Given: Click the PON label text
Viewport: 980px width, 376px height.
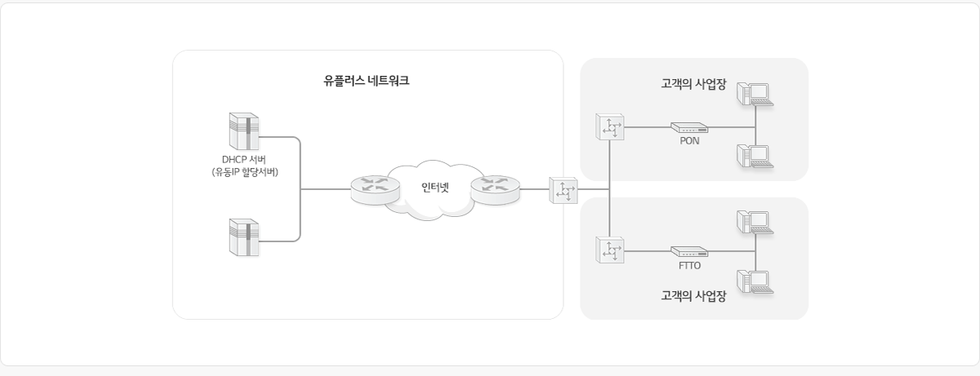Looking at the screenshot, I should pos(689,141).
